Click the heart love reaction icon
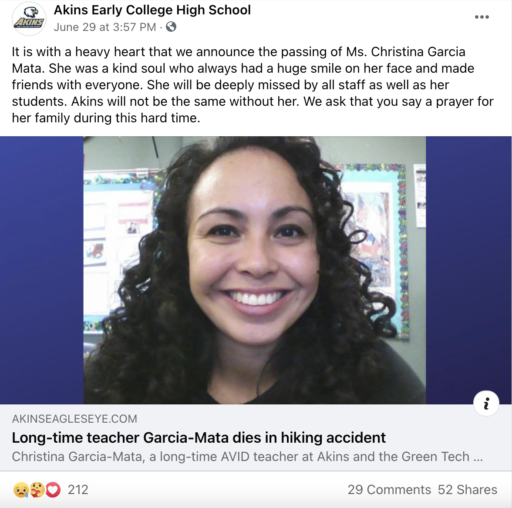This screenshot has height=508, width=512. click(53, 490)
